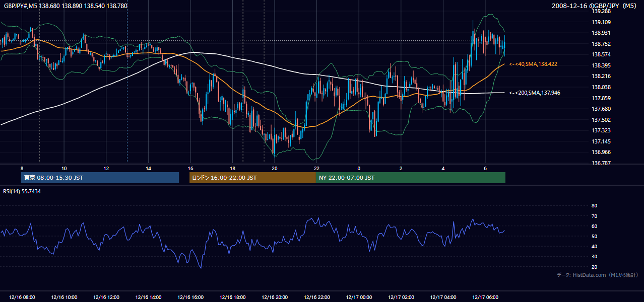Image resolution: width=644 pixels, height=302 pixels.
Task: Click hour label 16 under the price chart
Action: (190, 168)
